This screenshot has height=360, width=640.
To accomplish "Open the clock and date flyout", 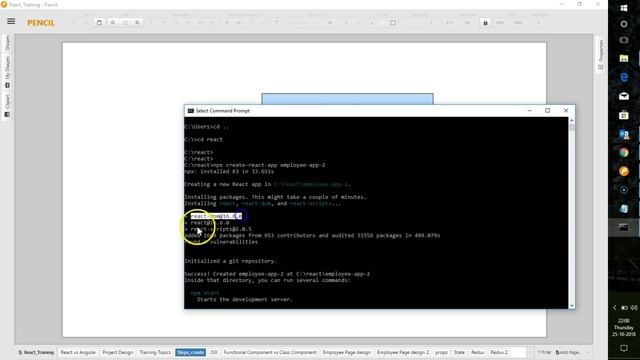I will click(x=624, y=327).
